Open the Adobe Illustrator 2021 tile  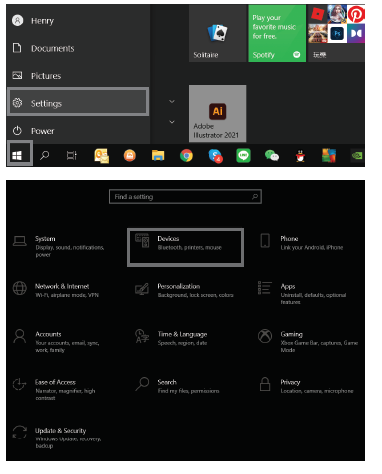pos(218,114)
